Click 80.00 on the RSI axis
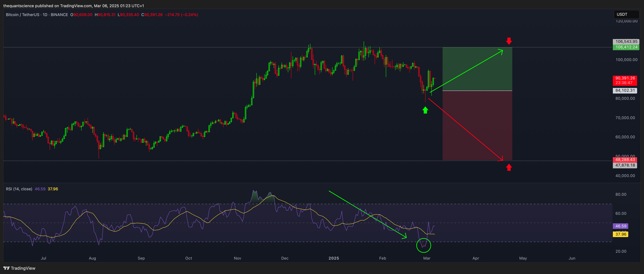Viewport: 644px width, 274px height. (621, 194)
